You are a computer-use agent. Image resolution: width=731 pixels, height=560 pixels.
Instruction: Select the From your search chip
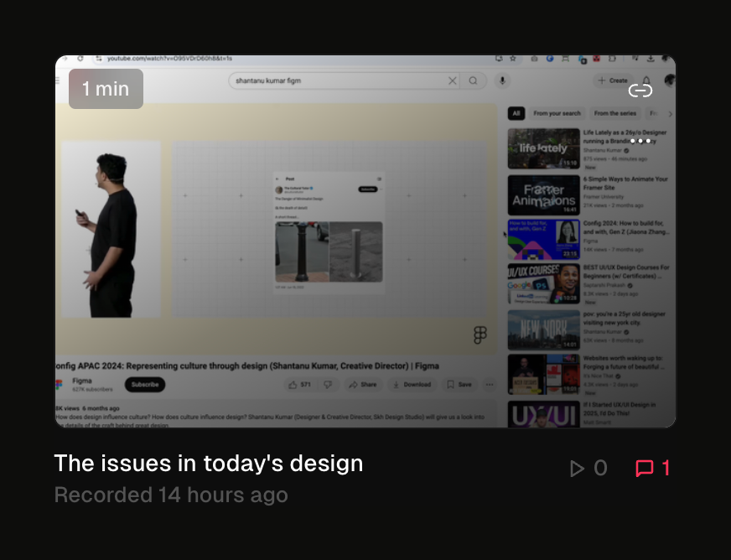557,113
